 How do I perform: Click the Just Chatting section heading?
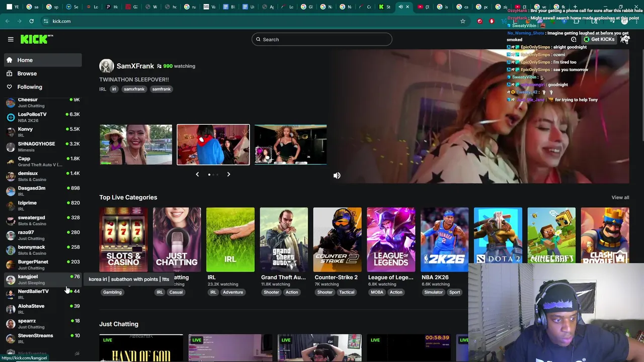coord(119,324)
